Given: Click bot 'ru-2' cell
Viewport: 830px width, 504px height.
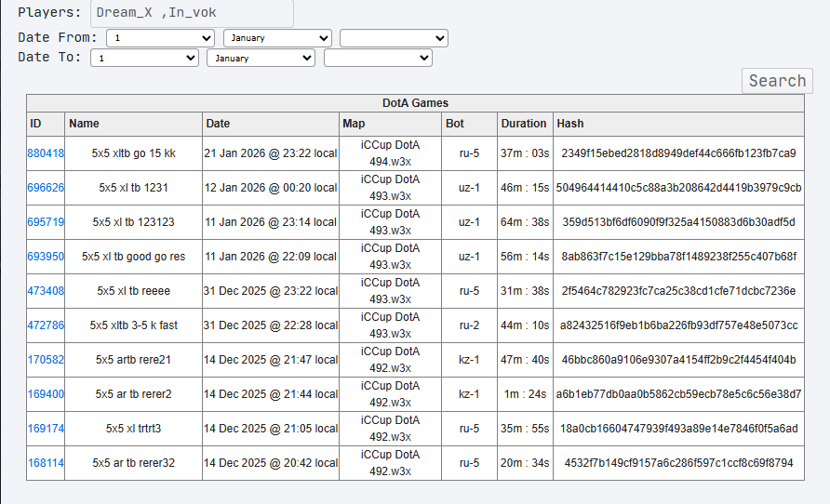Looking at the screenshot, I should (469, 325).
